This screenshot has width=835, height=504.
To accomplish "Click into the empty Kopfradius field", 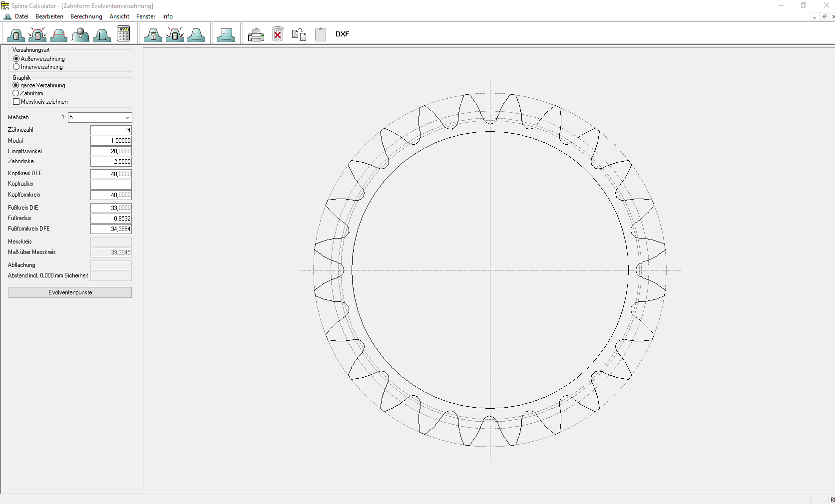I will tap(111, 184).
